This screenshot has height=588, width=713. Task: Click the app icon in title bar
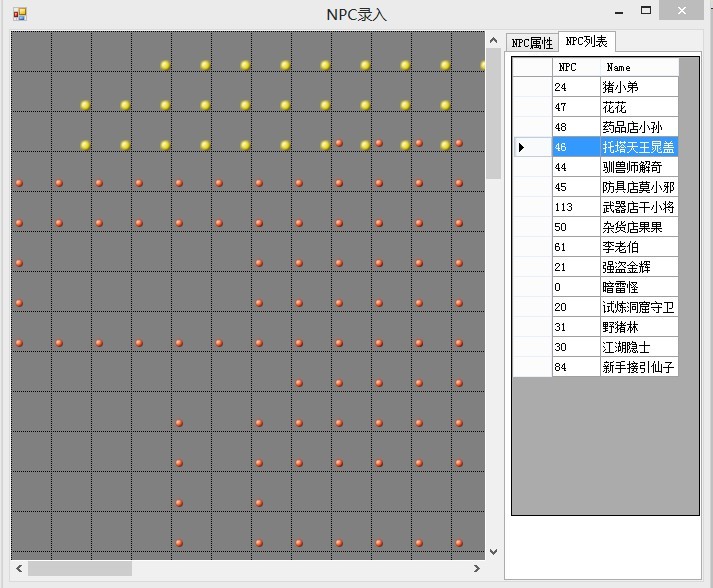point(19,14)
